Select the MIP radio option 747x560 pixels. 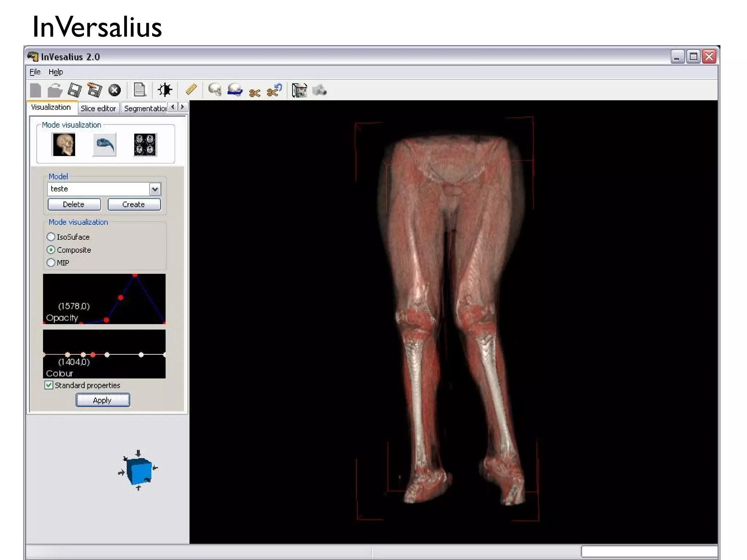(x=51, y=263)
